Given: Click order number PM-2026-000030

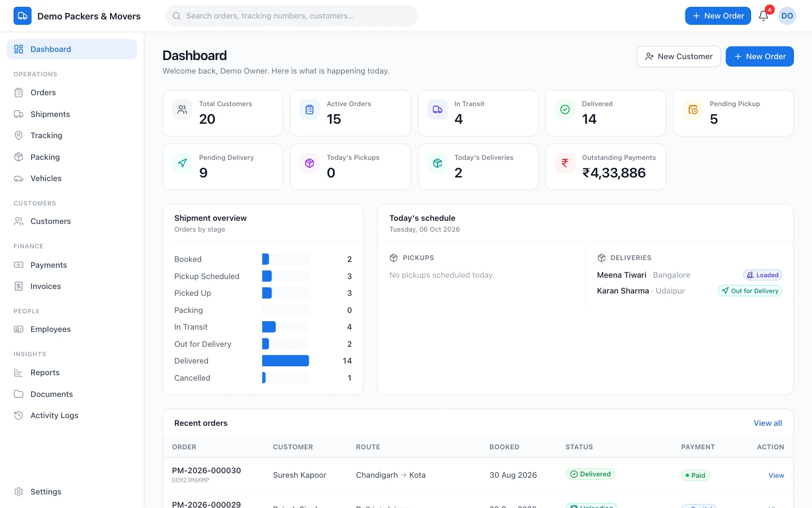Looking at the screenshot, I should pos(207,471).
